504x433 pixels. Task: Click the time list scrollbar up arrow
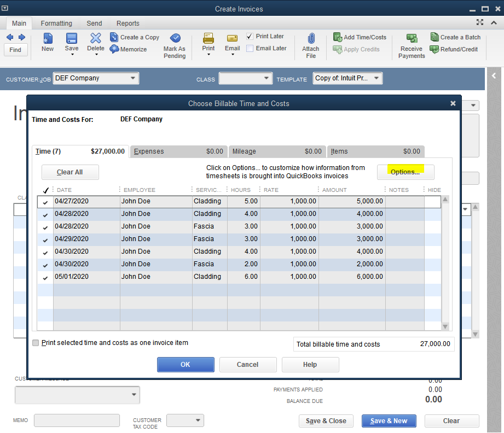(445, 199)
